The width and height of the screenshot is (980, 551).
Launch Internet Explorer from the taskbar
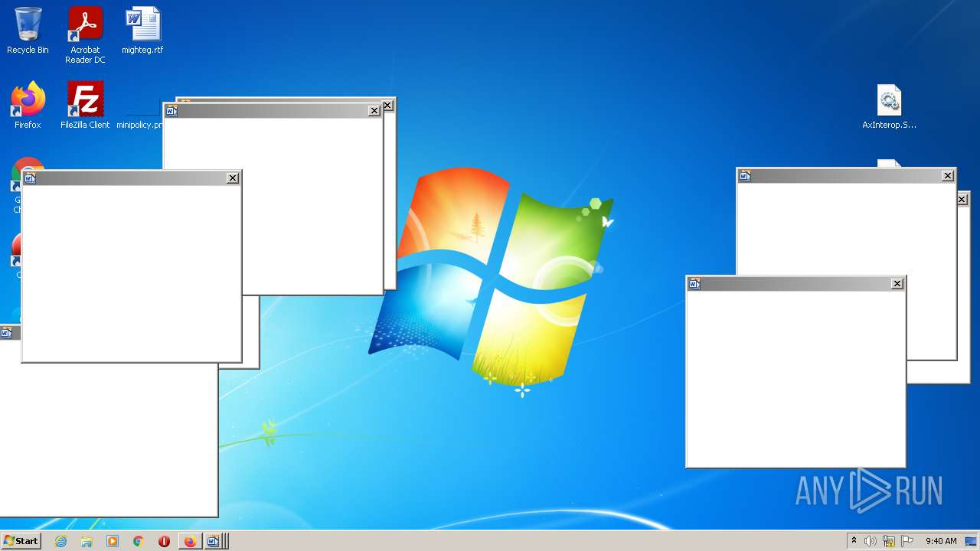coord(61,541)
